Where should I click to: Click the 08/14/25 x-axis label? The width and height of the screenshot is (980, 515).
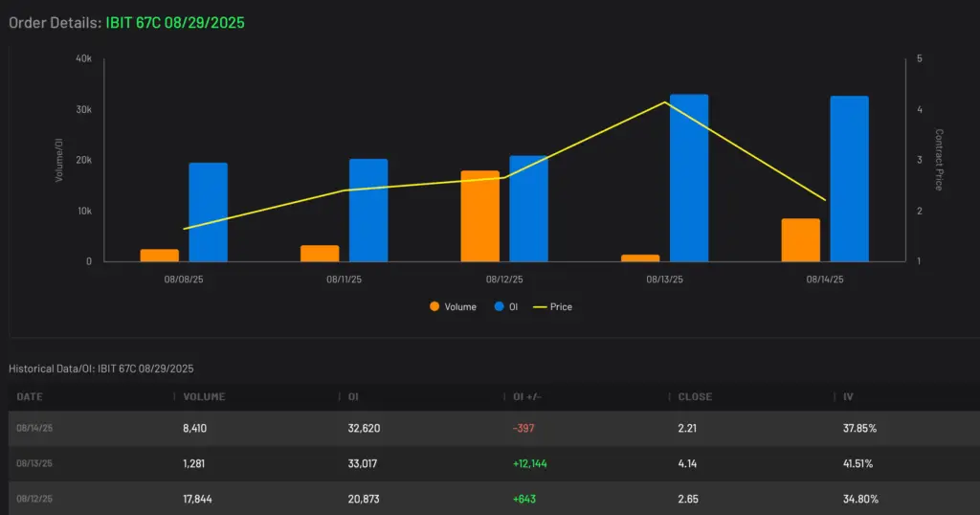point(825,280)
